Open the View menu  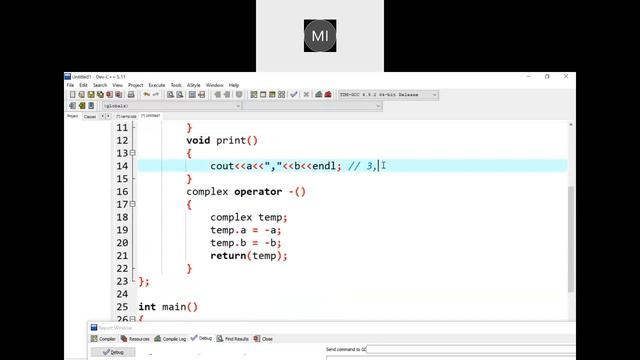(x=118, y=85)
